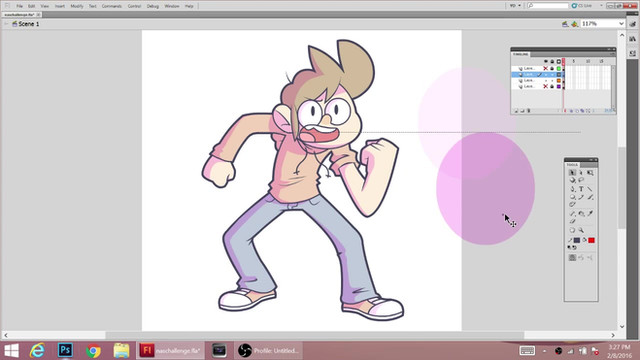640x360 pixels.
Task: Open the Control menu
Action: [x=134, y=6]
